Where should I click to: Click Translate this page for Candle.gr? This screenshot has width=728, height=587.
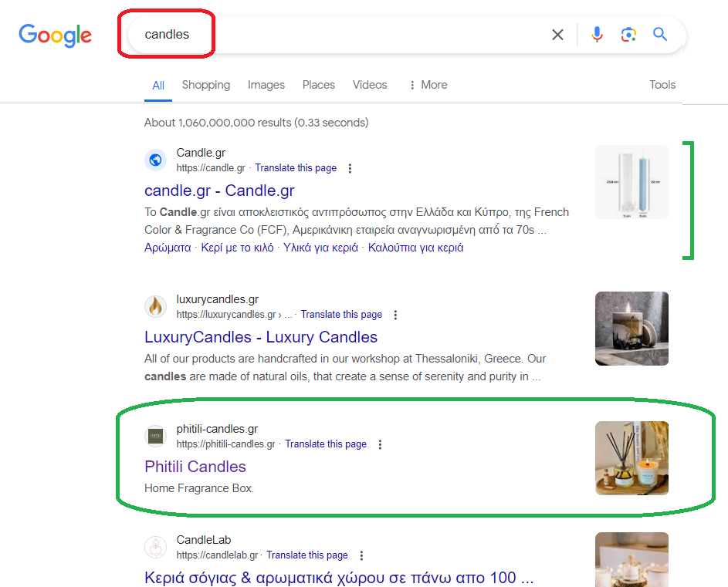(x=296, y=168)
